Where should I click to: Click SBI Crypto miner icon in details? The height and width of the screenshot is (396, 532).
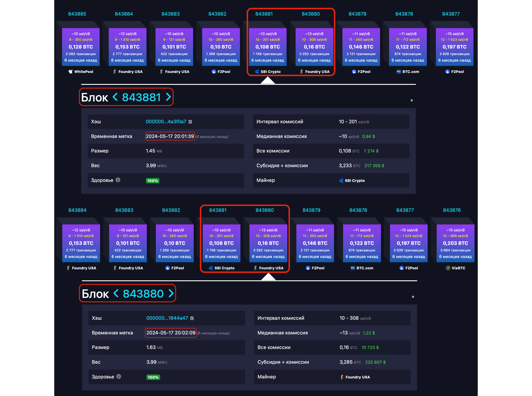click(341, 180)
